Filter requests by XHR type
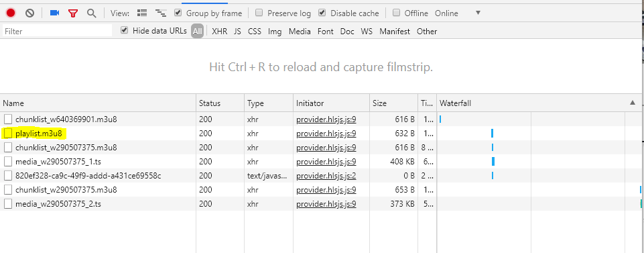644x253 pixels. tap(219, 32)
